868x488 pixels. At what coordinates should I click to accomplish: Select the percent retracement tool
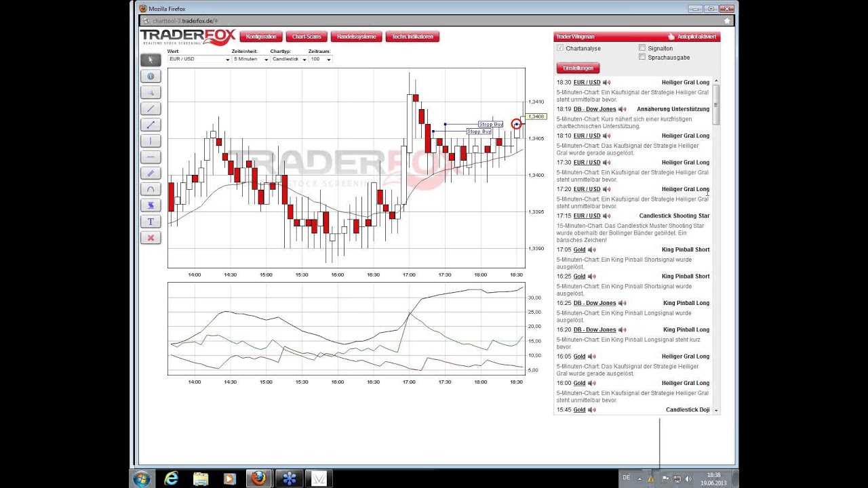click(151, 205)
